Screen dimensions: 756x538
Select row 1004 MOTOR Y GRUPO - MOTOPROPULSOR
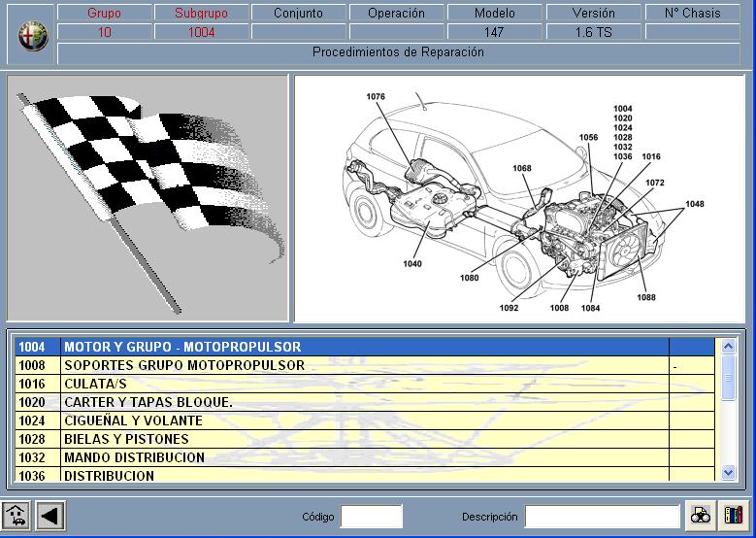pos(364,347)
